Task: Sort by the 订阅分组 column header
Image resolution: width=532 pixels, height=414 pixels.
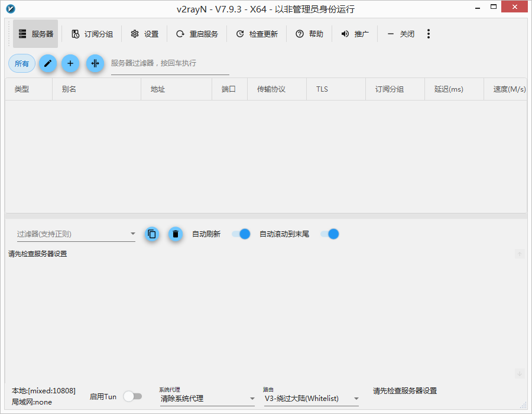Action: point(395,89)
